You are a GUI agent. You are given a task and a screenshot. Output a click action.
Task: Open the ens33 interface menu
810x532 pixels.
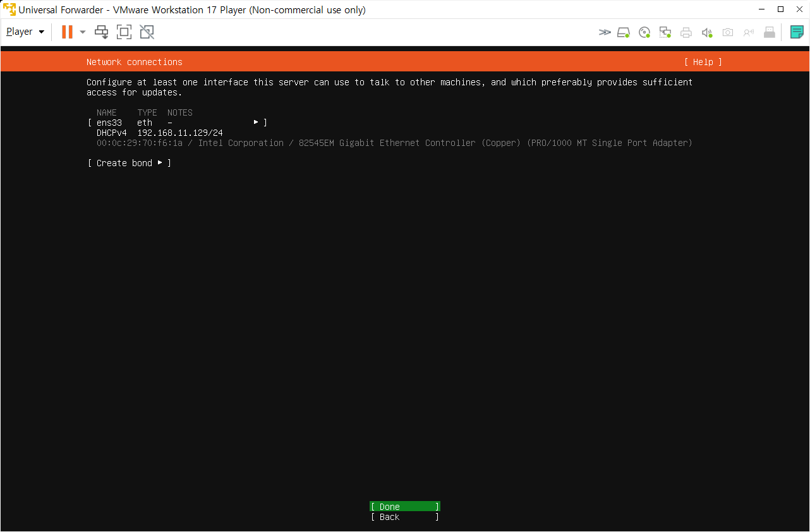coord(178,123)
